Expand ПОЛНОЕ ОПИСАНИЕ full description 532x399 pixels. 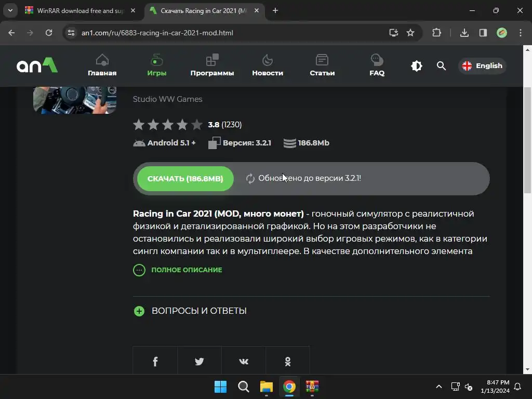[x=178, y=270]
